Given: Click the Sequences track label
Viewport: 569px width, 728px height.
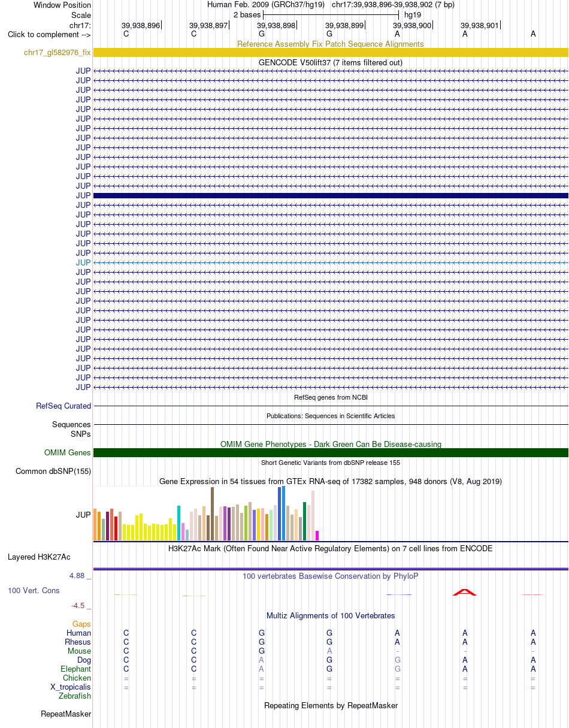Looking at the screenshot, I should (x=71, y=424).
